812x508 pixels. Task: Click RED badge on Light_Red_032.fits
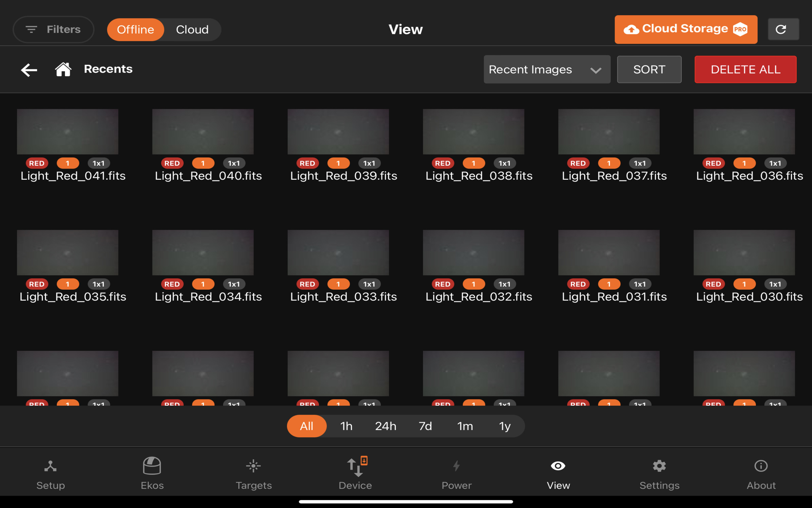pyautogui.click(x=443, y=284)
